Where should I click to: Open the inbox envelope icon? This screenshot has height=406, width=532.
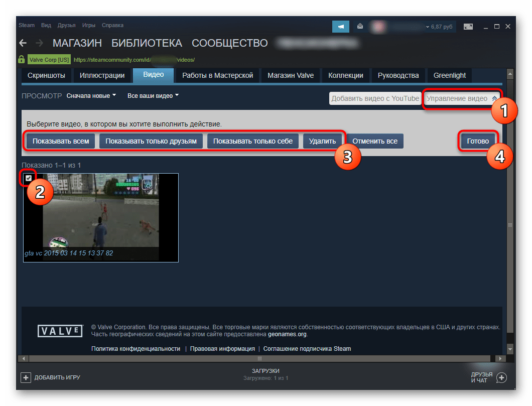click(x=360, y=26)
